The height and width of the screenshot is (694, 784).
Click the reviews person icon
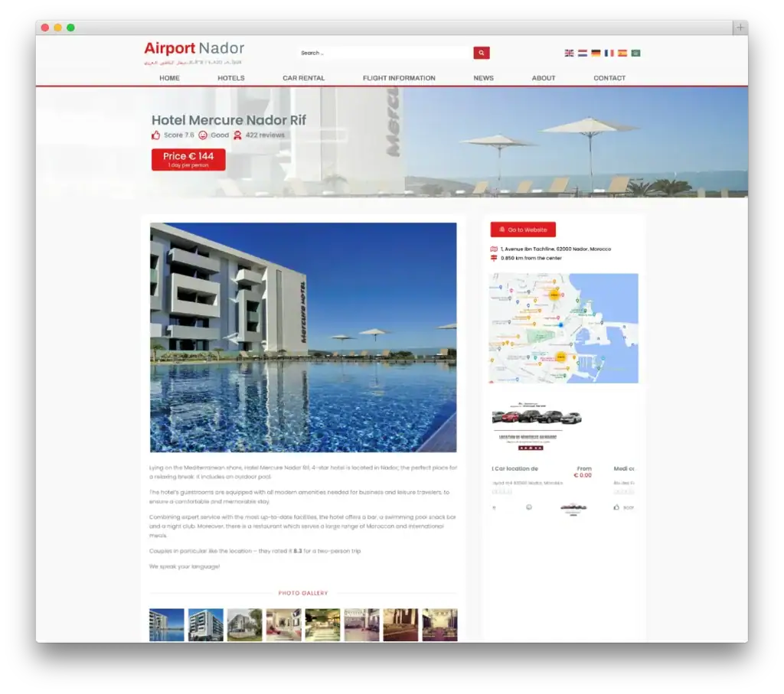(237, 135)
